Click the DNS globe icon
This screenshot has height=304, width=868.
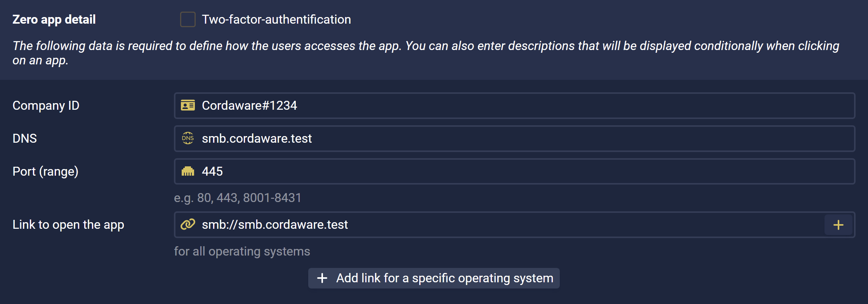click(188, 138)
